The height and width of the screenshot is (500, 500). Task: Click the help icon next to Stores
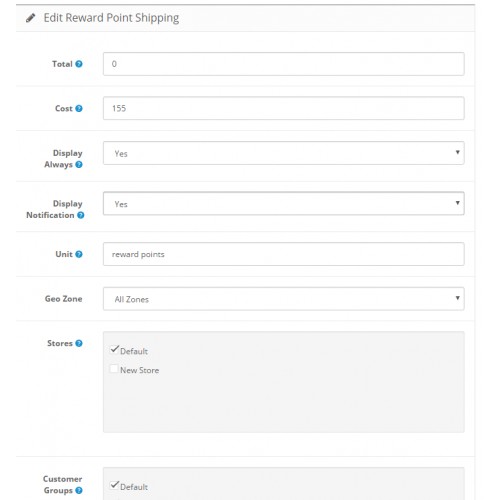(79, 343)
